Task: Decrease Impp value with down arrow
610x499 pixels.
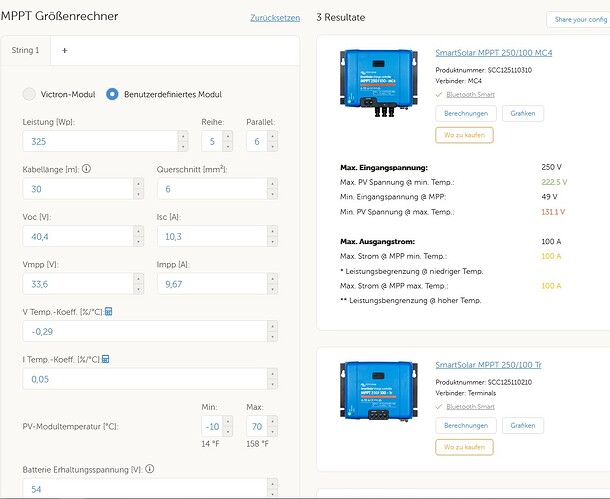Action: pyautogui.click(x=273, y=289)
